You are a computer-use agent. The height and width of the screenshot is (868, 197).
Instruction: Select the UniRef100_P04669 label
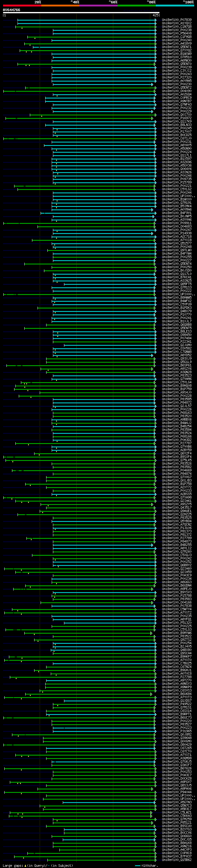(x=177, y=471)
